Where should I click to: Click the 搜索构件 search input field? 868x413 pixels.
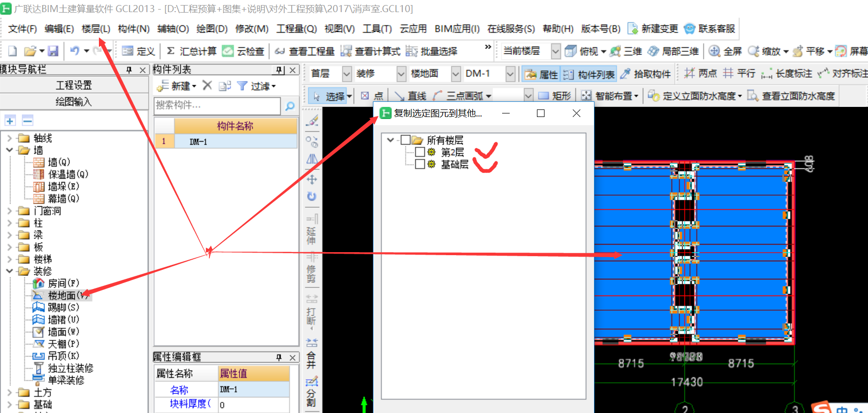tap(217, 105)
